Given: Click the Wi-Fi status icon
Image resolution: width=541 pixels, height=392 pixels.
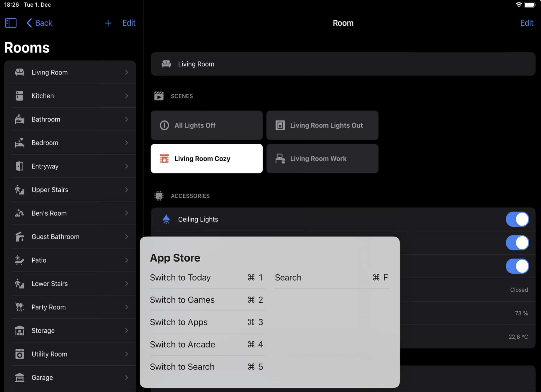Looking at the screenshot, I should [x=518, y=5].
